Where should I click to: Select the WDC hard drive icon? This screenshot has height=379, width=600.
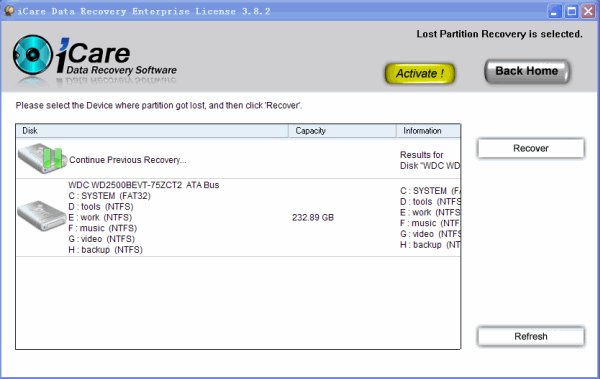coord(41,216)
